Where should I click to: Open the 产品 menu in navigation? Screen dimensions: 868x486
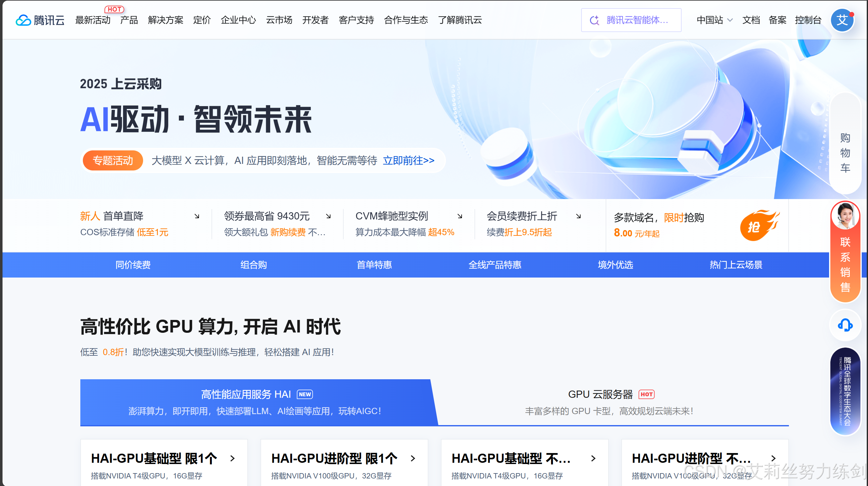pos(129,20)
